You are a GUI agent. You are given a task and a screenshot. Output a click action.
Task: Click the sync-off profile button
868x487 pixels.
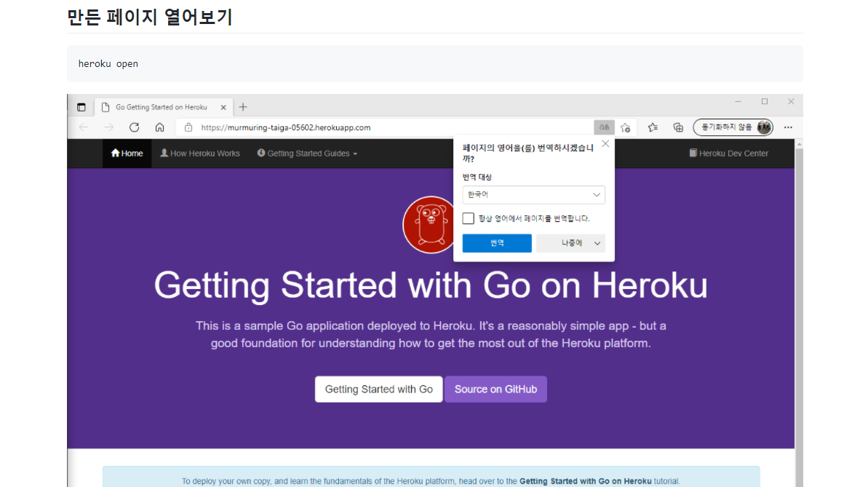(733, 127)
